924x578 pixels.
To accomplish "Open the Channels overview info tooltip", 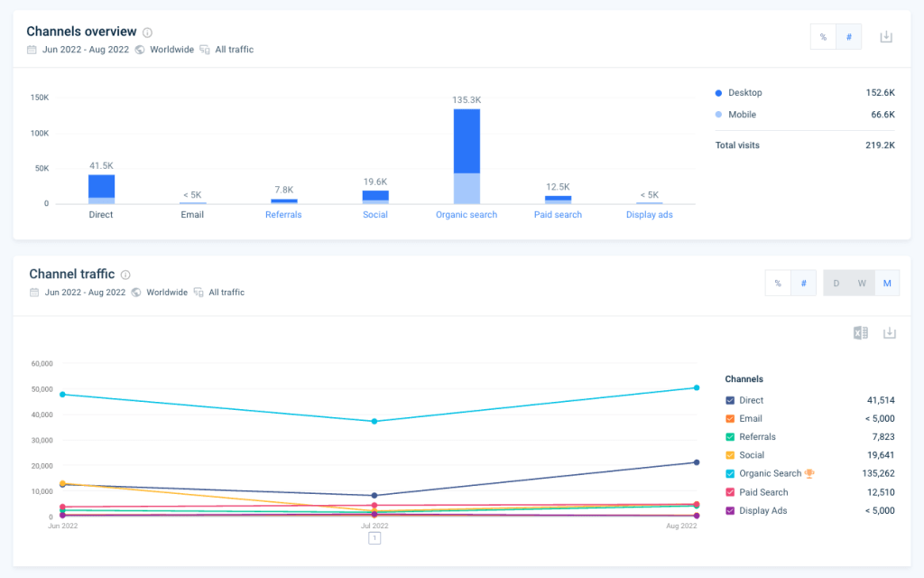I will (x=147, y=31).
